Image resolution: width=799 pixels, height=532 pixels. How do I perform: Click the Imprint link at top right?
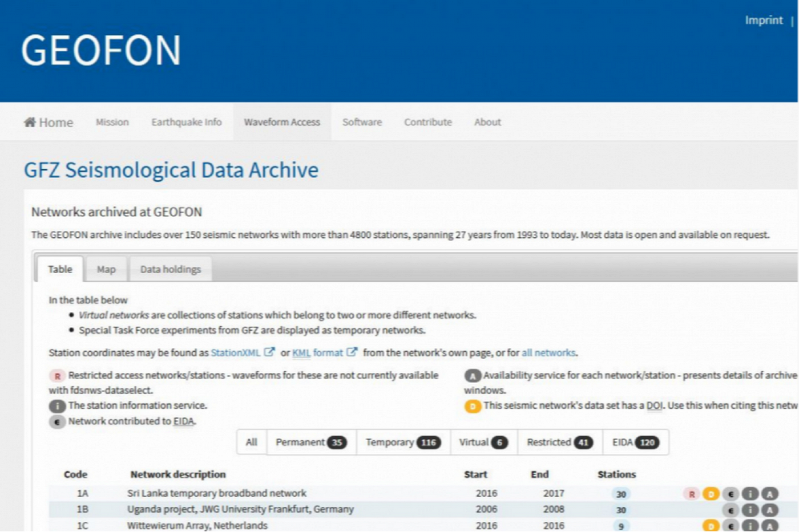[x=764, y=20]
